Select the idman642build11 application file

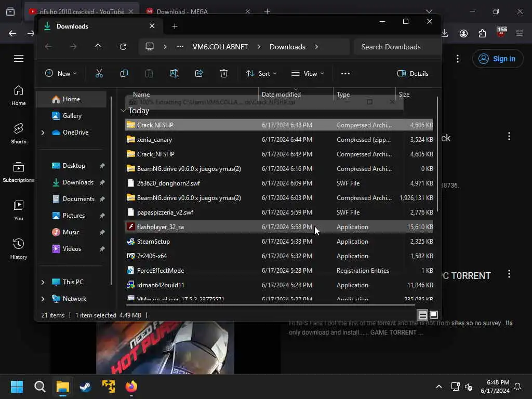(279, 285)
